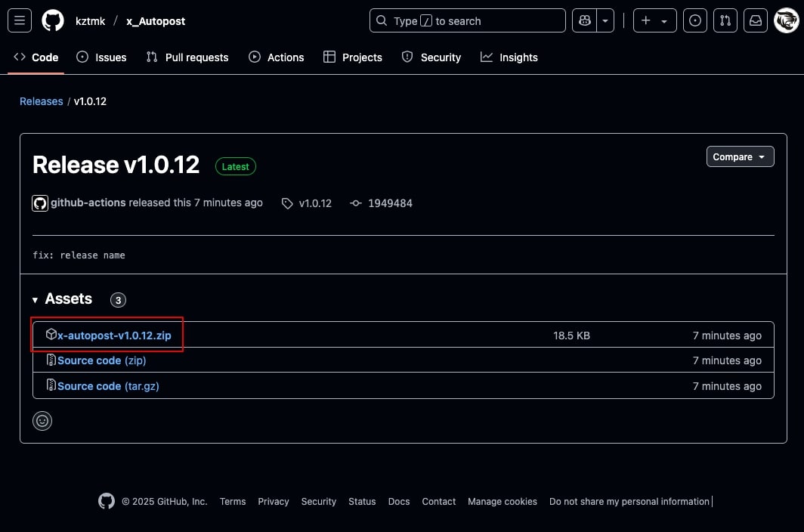Add a reaction with the smiley button
The height and width of the screenshot is (532, 804).
[x=42, y=421]
